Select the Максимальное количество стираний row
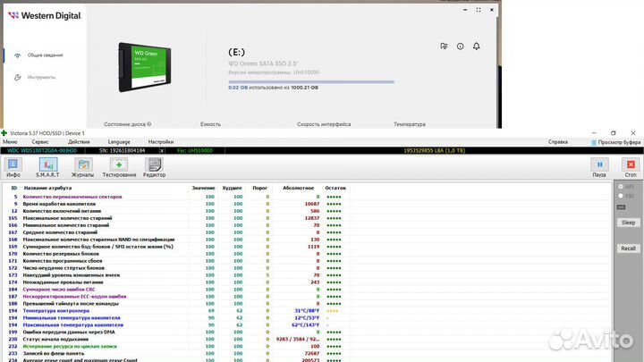 [x=176, y=218]
